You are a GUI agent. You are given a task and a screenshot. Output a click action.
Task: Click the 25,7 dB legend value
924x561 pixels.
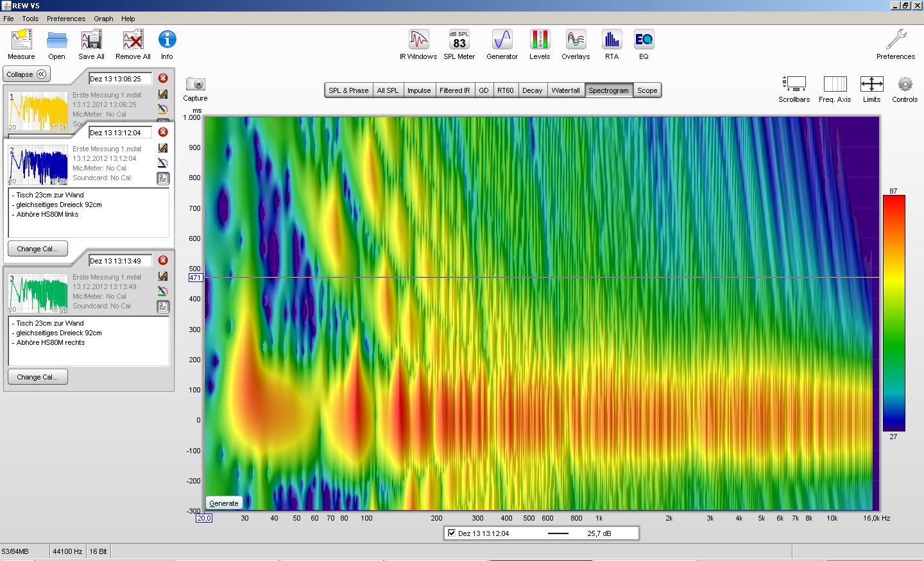tap(599, 533)
